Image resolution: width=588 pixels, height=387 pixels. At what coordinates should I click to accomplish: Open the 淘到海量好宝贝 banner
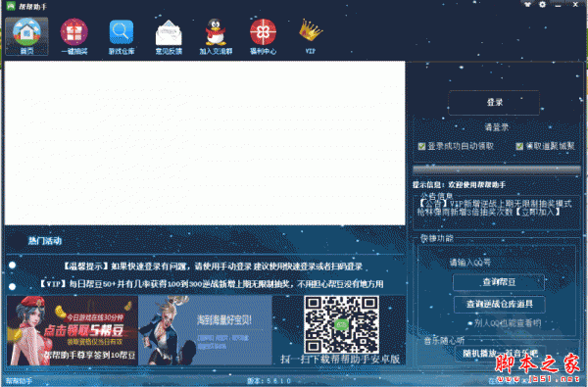(x=205, y=330)
